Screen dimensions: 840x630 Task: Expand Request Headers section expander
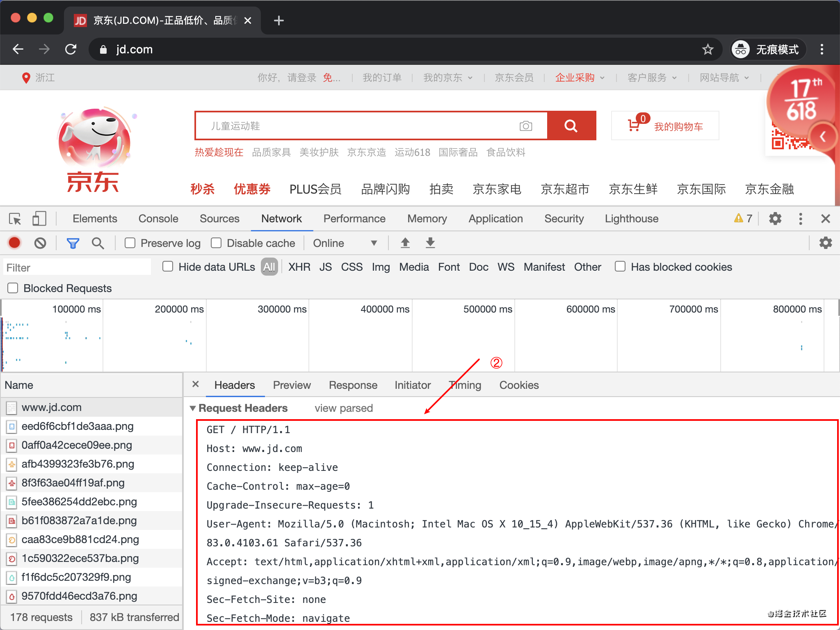192,407
